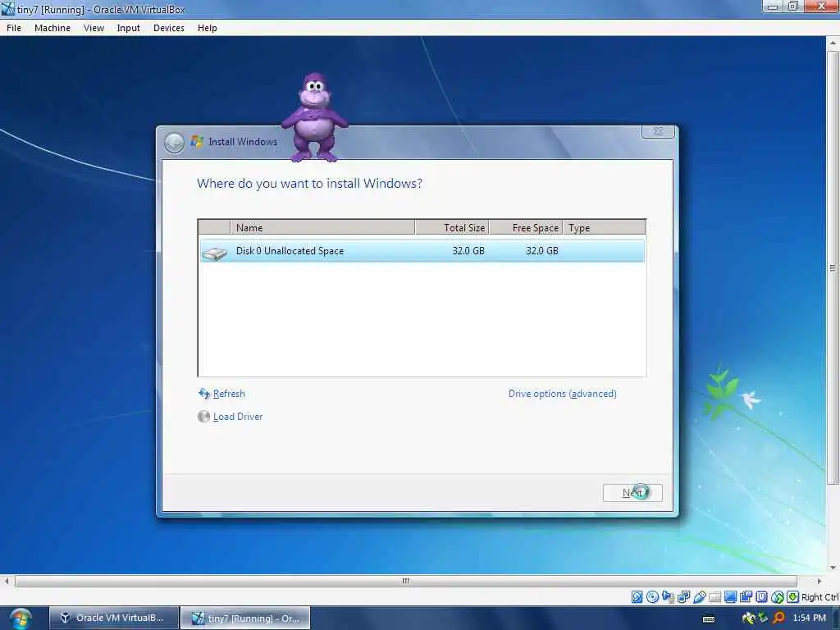Click the video recording indicator icon
This screenshot has width=840, height=630.
click(x=746, y=597)
